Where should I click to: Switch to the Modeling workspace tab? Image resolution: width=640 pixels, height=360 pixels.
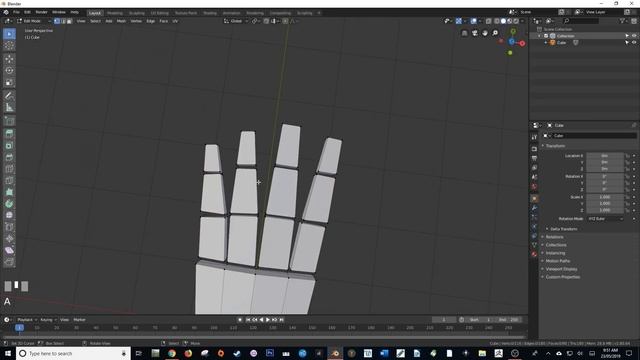click(x=115, y=13)
